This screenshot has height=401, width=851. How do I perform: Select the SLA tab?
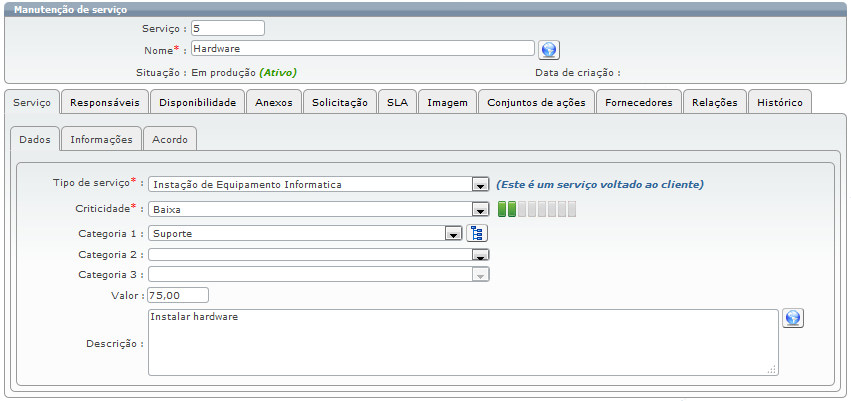397,102
